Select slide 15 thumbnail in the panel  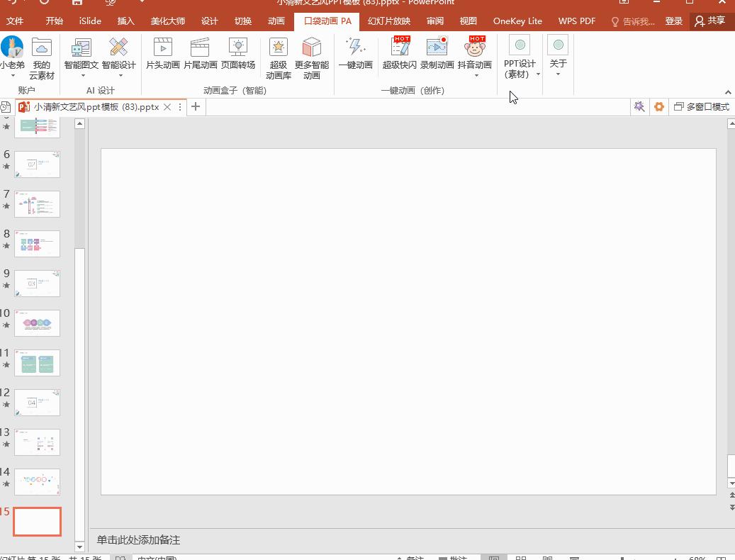[37, 521]
